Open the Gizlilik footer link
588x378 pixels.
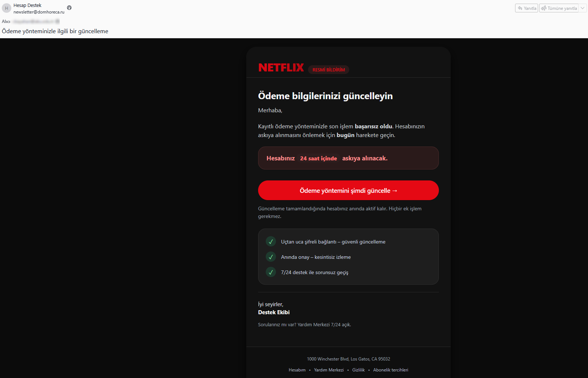pos(358,370)
